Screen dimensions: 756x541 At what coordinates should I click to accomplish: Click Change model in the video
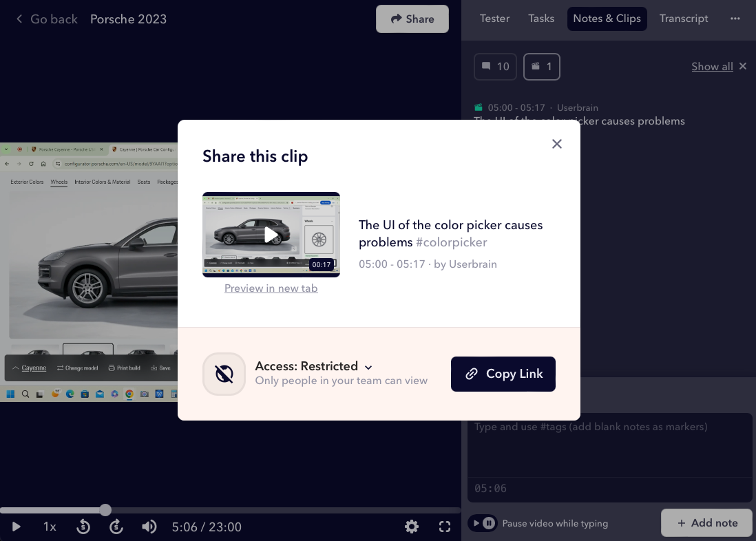point(78,368)
